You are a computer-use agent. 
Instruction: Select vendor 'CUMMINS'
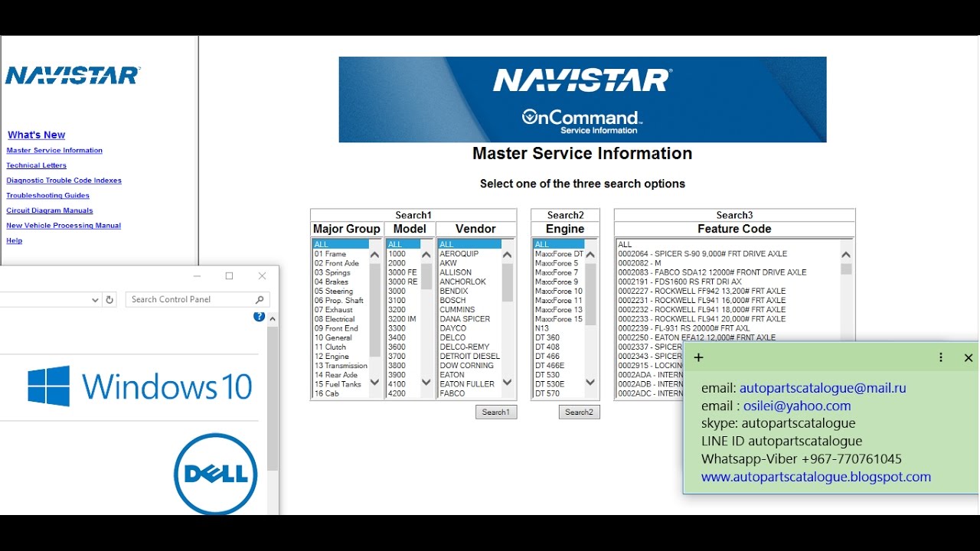469,310
